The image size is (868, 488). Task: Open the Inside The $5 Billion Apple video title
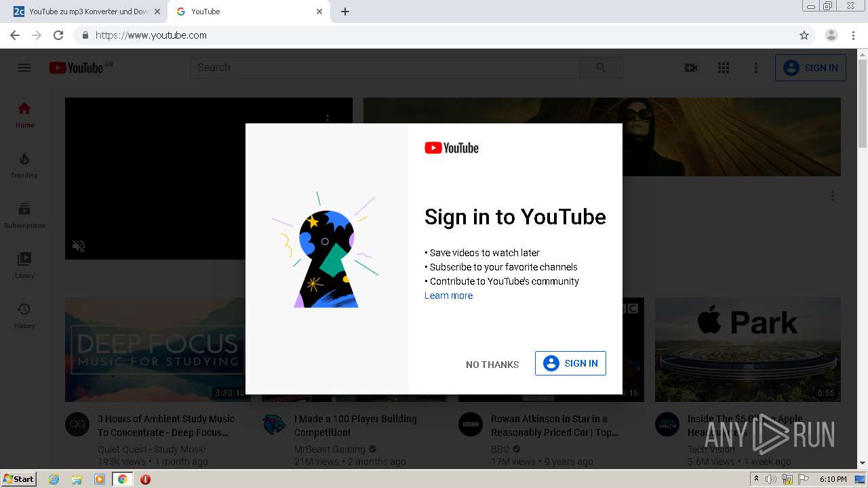[x=745, y=426]
